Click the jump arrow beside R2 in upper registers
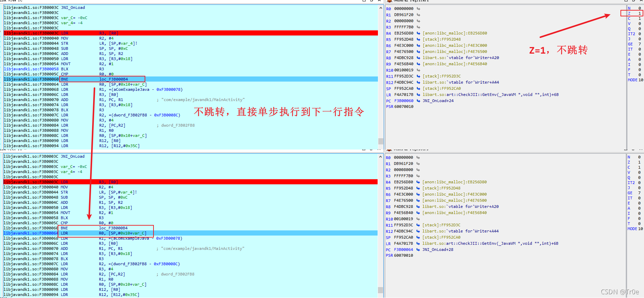Image resolution: width=644 pixels, height=298 pixels. pos(418,21)
